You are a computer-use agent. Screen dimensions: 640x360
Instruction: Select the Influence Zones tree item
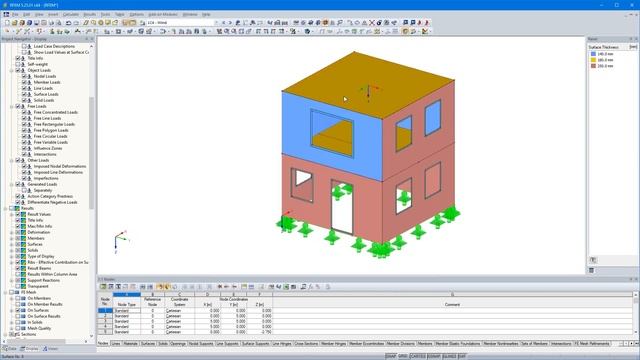click(x=48, y=149)
